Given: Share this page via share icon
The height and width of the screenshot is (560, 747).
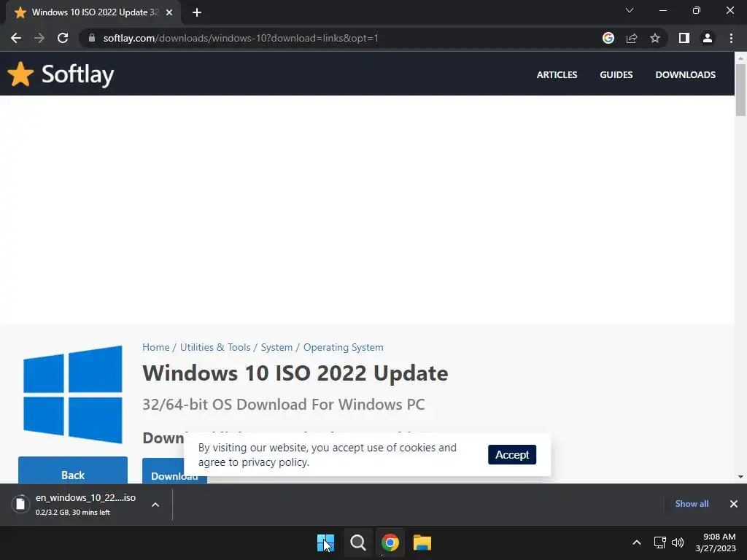Looking at the screenshot, I should point(632,38).
